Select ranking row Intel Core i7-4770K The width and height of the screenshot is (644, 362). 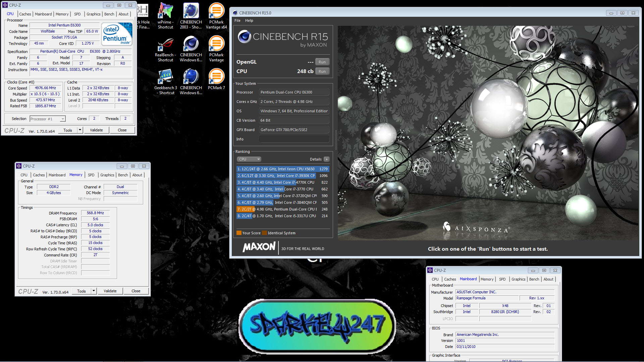click(x=282, y=182)
